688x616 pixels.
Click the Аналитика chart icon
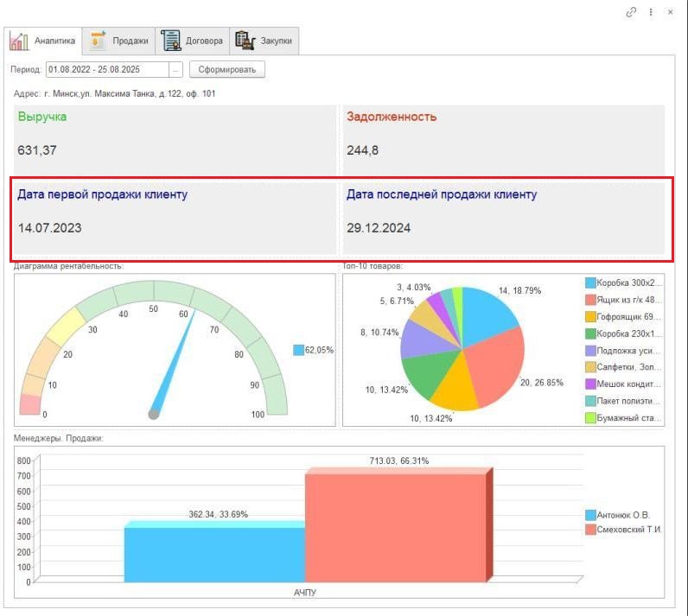[19, 41]
